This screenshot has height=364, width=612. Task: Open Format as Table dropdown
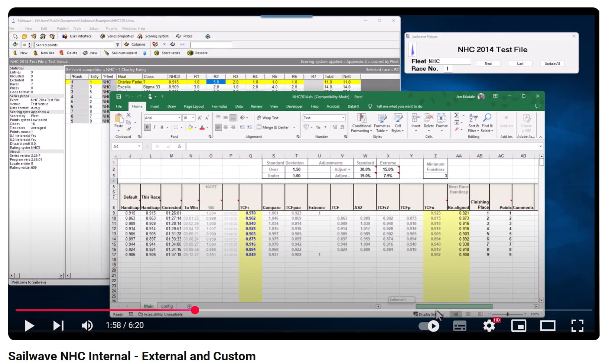tap(381, 123)
